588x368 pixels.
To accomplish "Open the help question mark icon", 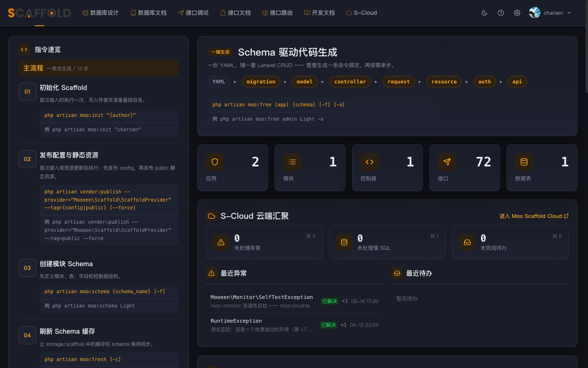I will click(501, 13).
